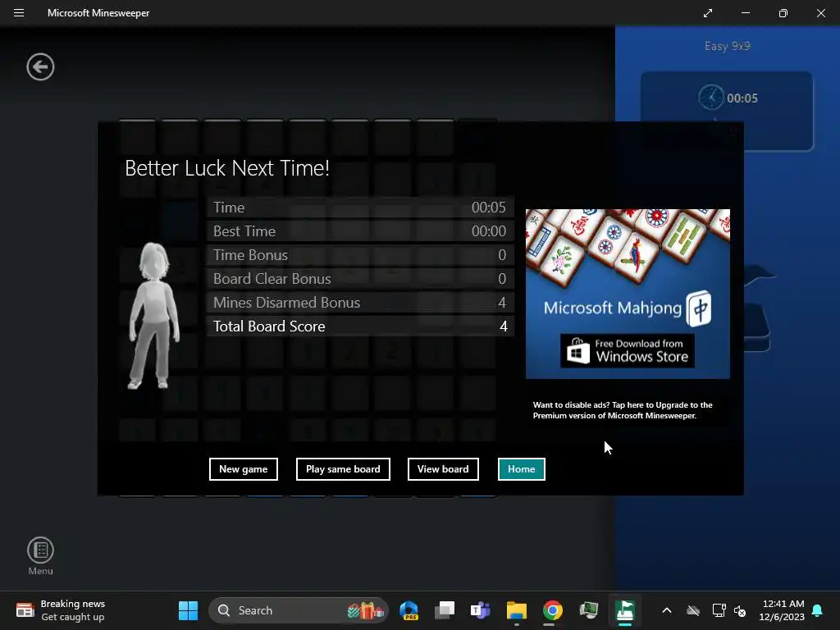The height and width of the screenshot is (630, 840).
Task: Click the taskbar Search box
Action: click(x=299, y=610)
